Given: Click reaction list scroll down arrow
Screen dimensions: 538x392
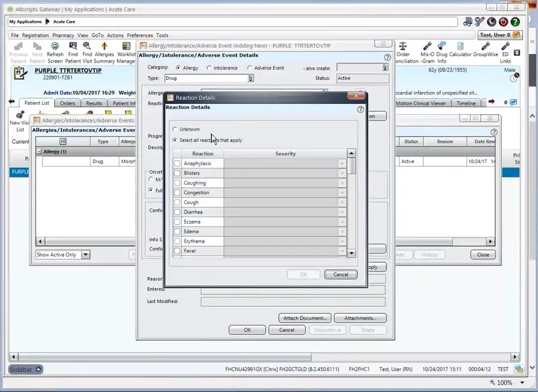Looking at the screenshot, I should 351,253.
